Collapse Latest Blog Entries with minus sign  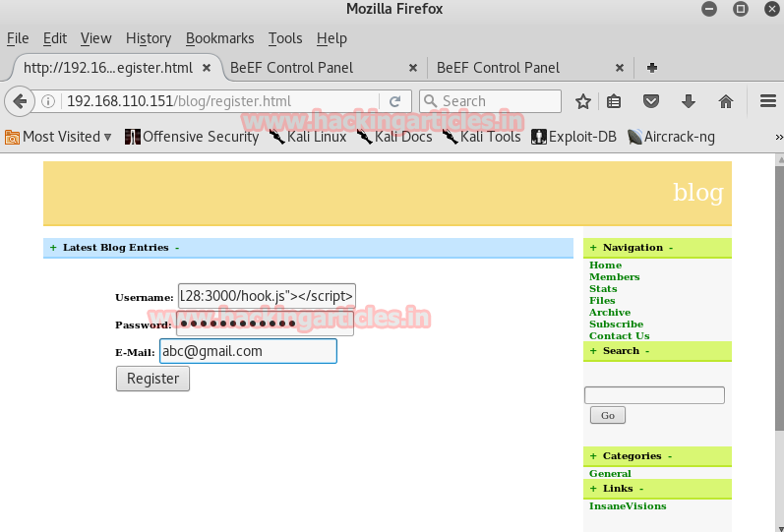177,248
